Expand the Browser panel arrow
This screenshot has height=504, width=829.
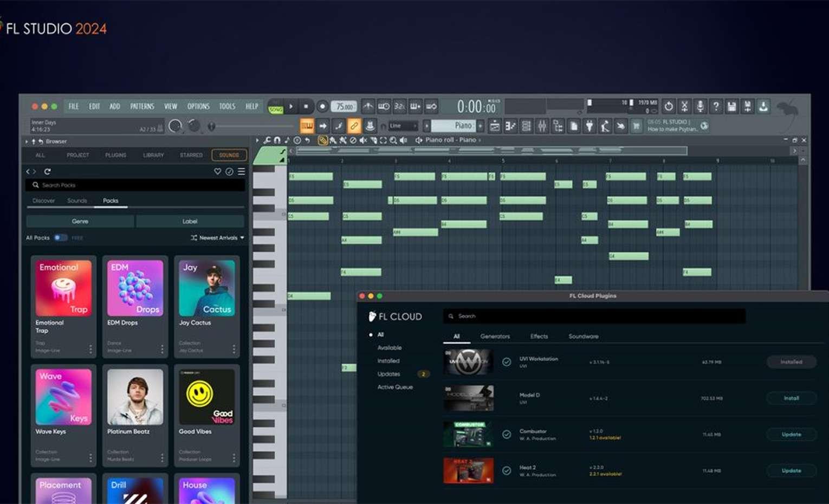point(27,141)
